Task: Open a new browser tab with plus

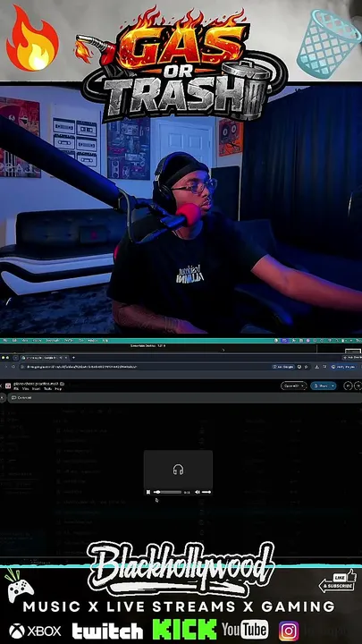Action: click(x=73, y=358)
